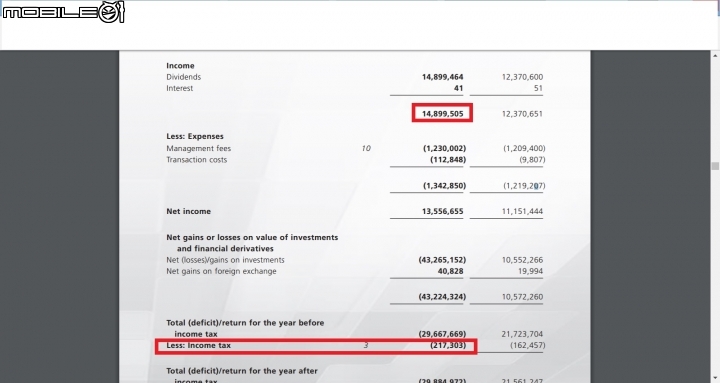
Task: Click the investments loss value (43,265,152)
Action: [442, 260]
